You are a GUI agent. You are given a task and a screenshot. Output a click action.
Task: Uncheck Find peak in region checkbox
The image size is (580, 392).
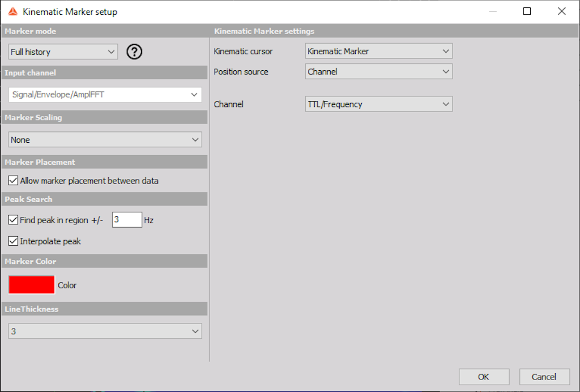pos(14,220)
